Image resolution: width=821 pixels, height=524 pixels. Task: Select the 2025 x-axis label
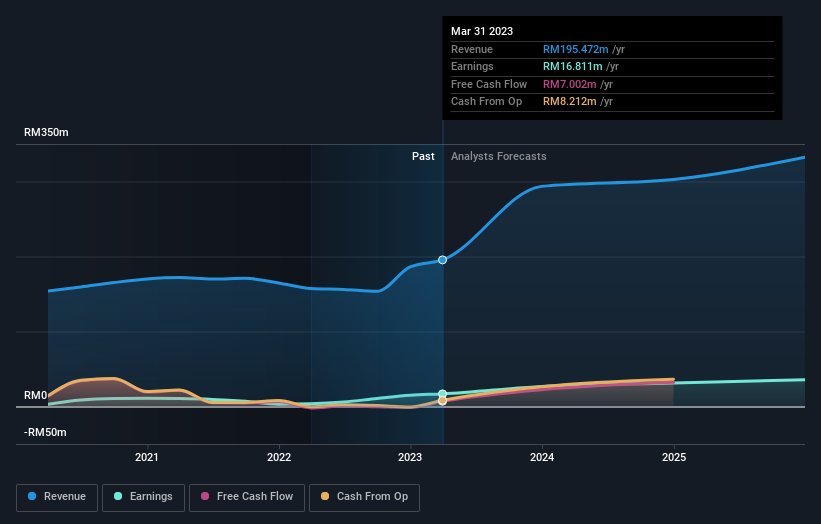click(x=674, y=457)
